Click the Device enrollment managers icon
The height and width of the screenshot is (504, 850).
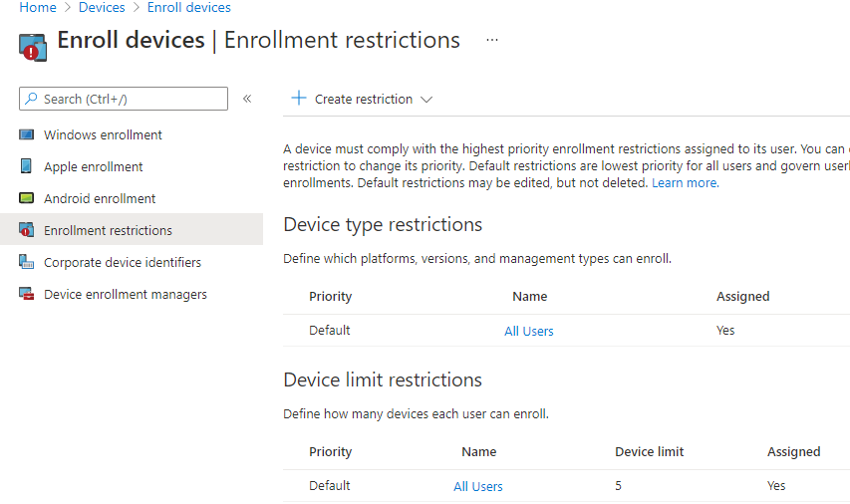coord(26,295)
